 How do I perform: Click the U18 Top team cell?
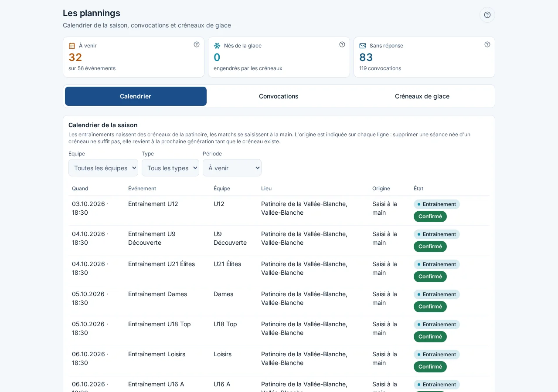225,324
